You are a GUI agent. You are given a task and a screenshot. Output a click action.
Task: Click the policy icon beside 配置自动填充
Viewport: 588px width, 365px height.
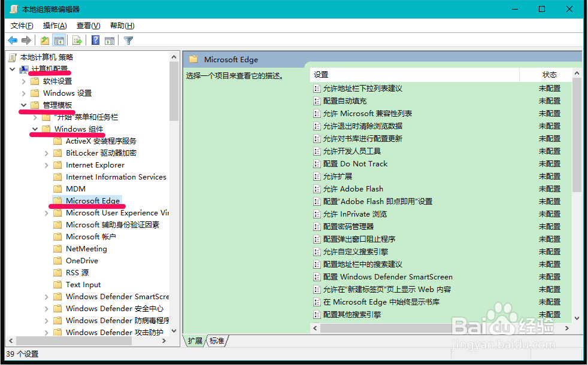(x=317, y=101)
